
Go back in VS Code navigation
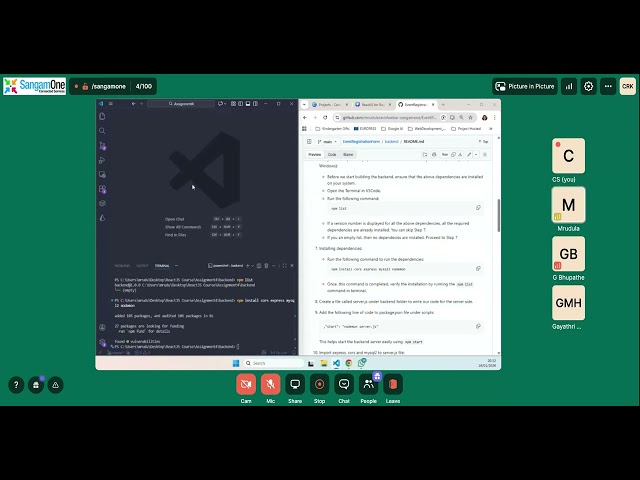[133, 104]
